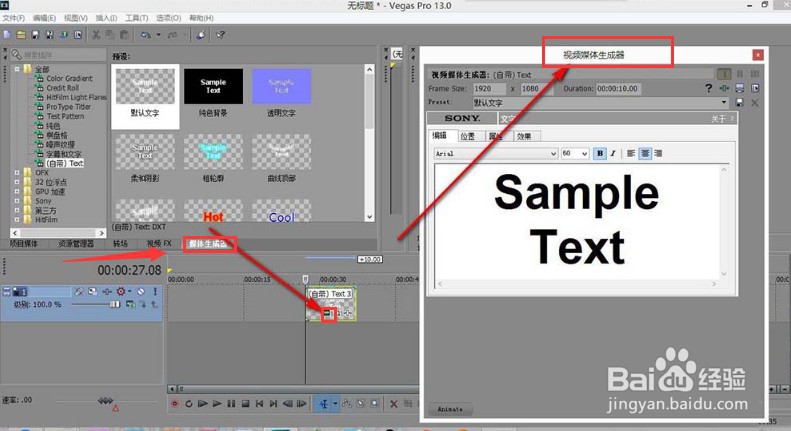Expand the HitFilm tree folder

[x=17, y=220]
